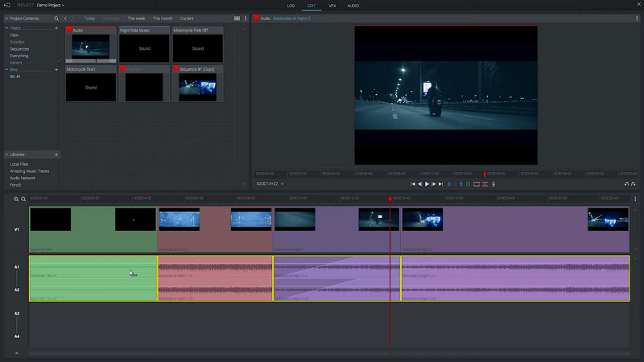Click the red playhead marker on viewer ruler
Image resolution: width=644 pixels, height=362 pixels.
(x=485, y=175)
